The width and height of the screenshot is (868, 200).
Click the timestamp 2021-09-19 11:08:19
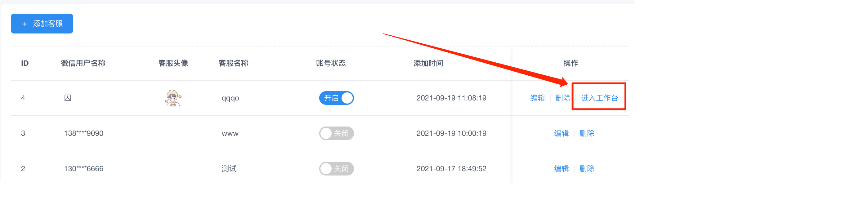click(451, 98)
